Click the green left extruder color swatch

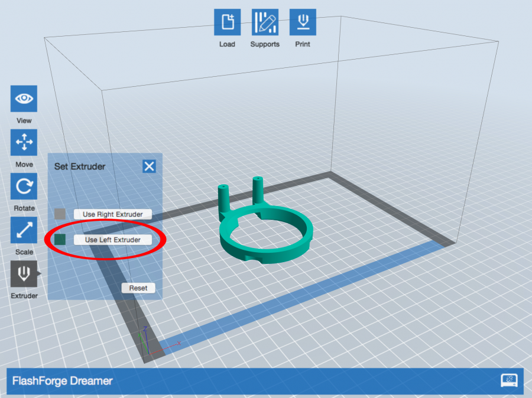tap(60, 239)
